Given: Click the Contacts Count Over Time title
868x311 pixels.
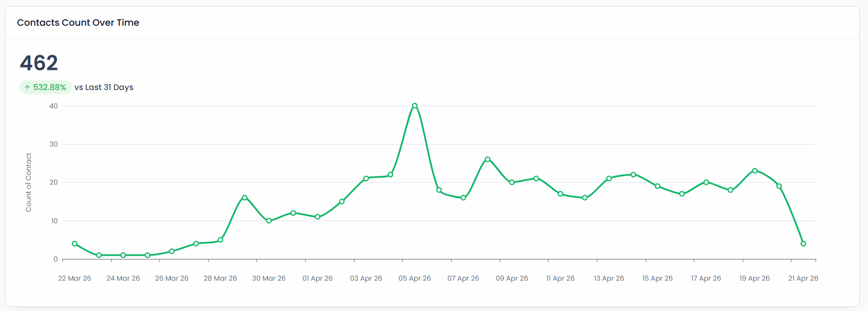Looking at the screenshot, I should coord(78,23).
